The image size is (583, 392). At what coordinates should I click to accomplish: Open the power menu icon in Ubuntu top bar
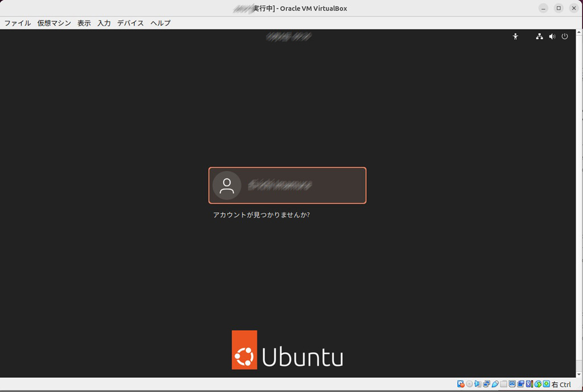tap(564, 36)
